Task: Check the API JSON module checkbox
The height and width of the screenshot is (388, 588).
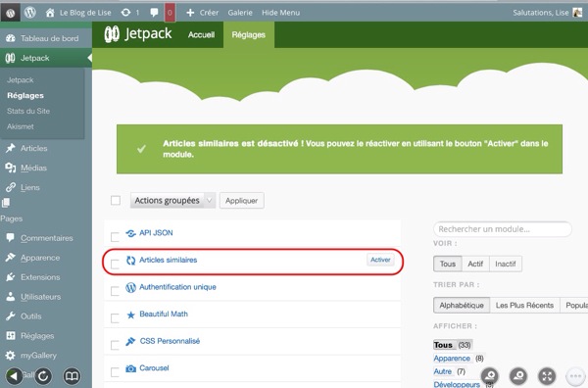Action: (115, 237)
